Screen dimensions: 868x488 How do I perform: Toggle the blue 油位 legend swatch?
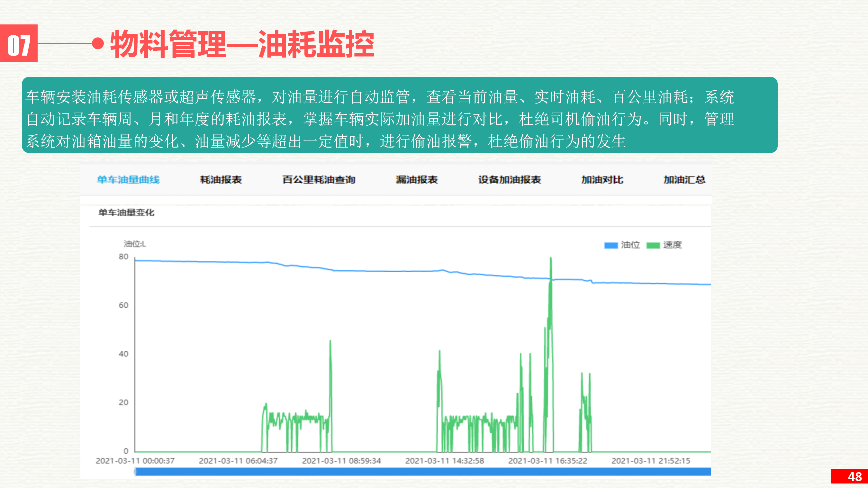tap(611, 245)
